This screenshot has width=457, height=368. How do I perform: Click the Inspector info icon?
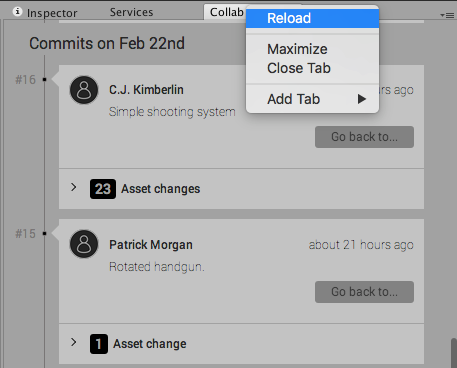17,12
